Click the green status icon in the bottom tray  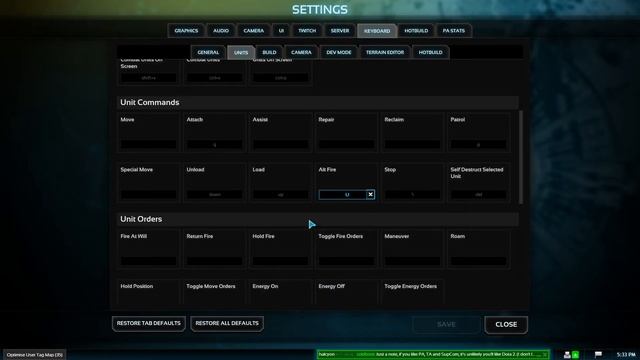click(x=576, y=355)
